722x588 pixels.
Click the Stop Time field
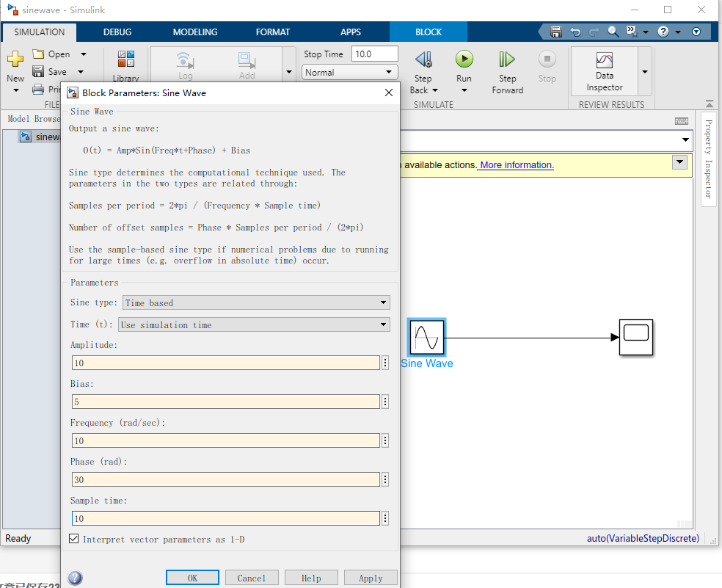pyautogui.click(x=374, y=54)
